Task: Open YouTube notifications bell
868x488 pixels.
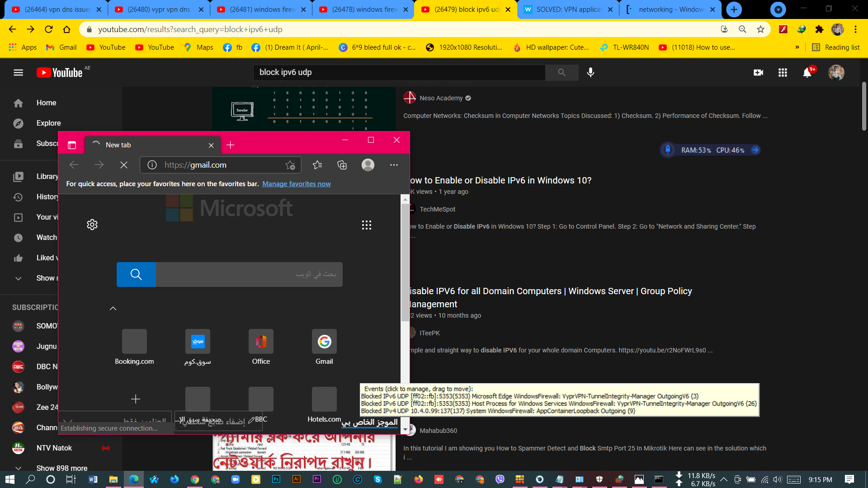Action: point(807,73)
